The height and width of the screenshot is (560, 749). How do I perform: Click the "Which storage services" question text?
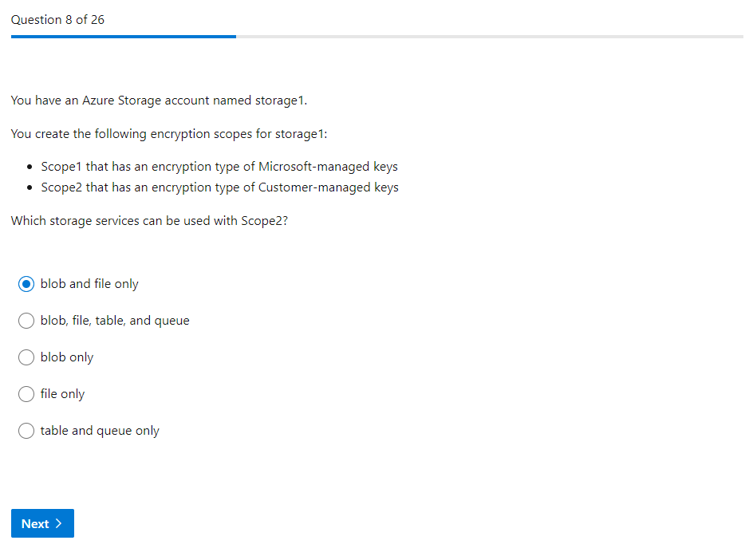pos(149,221)
